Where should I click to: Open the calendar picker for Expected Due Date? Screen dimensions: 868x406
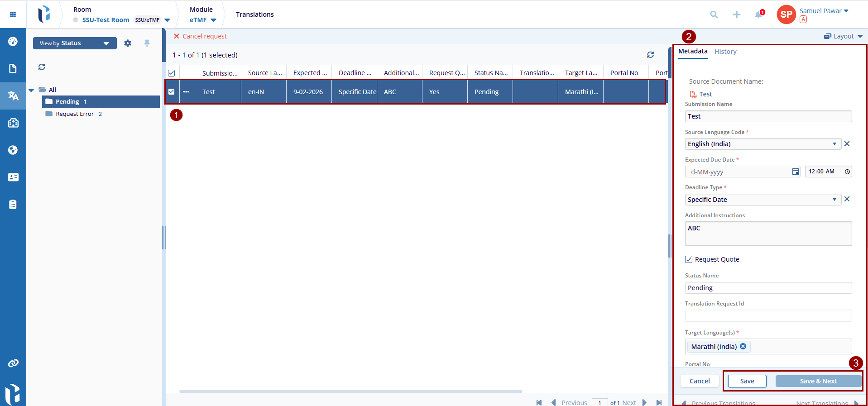tap(795, 172)
